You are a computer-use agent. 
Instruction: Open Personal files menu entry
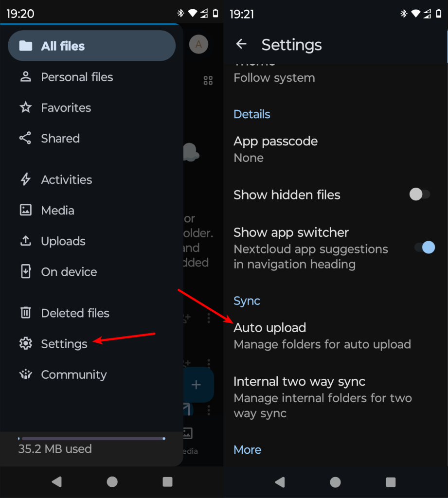(x=77, y=77)
